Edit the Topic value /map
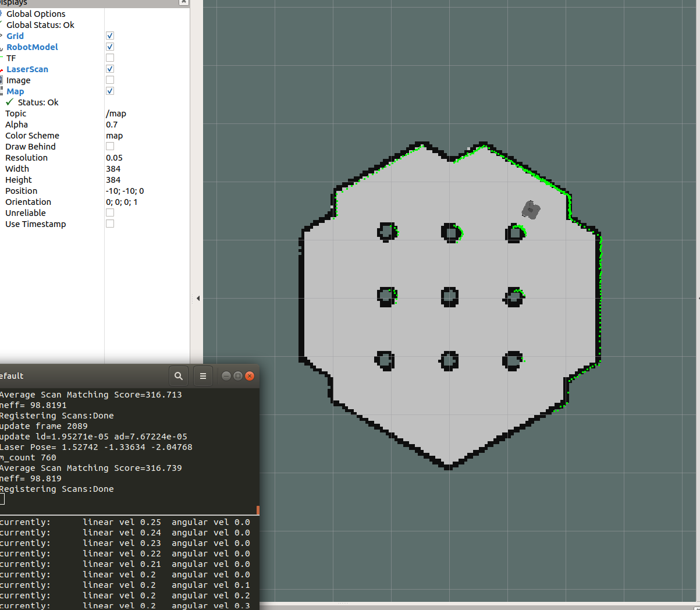 pyautogui.click(x=147, y=114)
